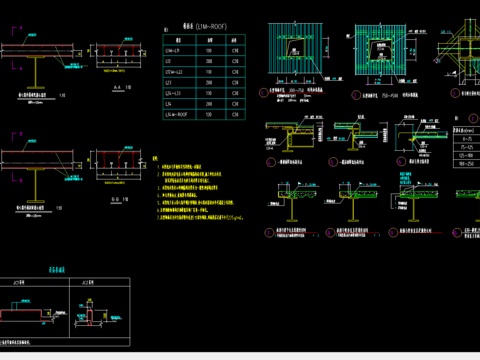Screen dimensions: 480x360
Task: Select the L34M~ROOF row in the table
Action: click(204, 114)
